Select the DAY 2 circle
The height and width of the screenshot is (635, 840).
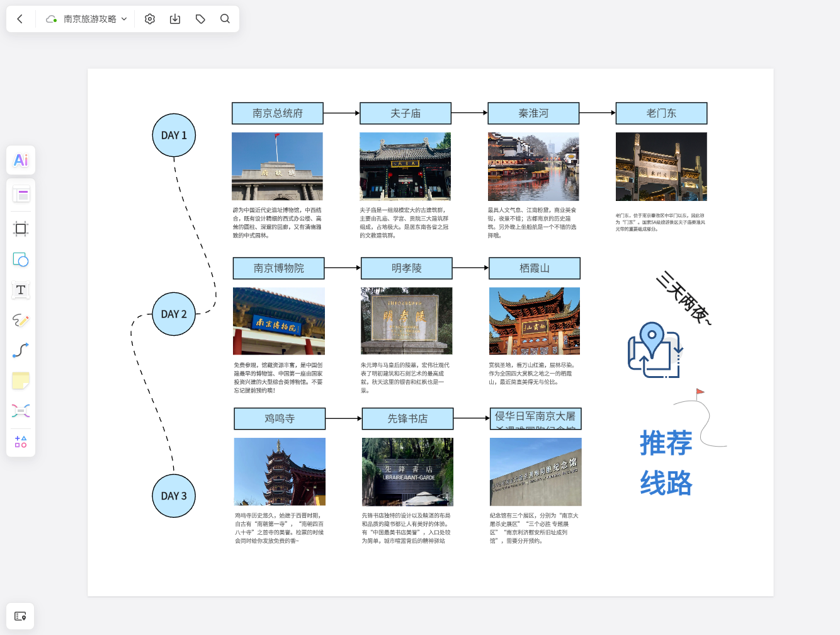174,314
